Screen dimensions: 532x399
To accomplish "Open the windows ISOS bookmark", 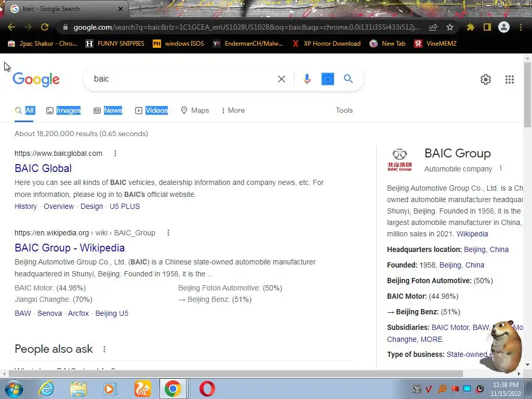I will [179, 44].
